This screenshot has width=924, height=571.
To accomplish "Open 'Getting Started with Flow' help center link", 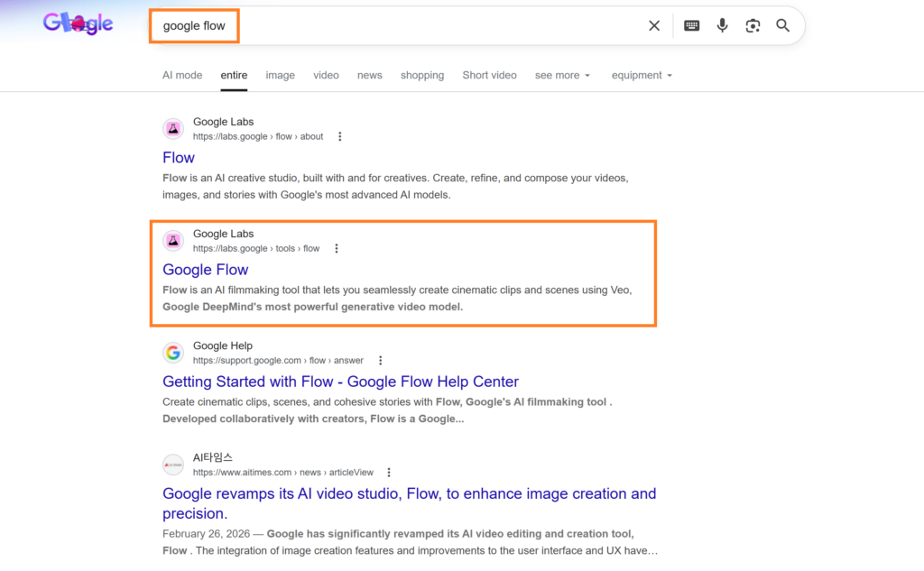I will (x=340, y=382).
